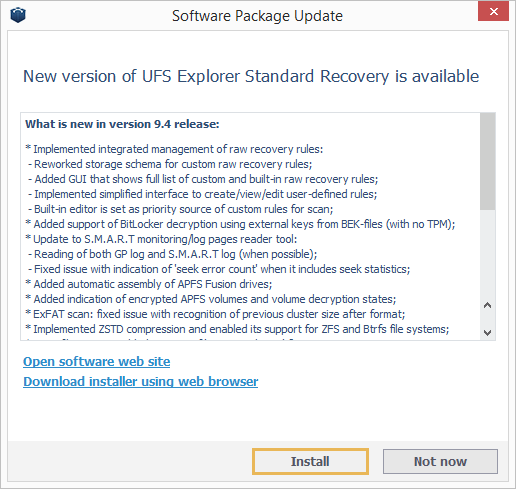
Task: Click the encrypted APFS volumes indication note
Action: 211,299
